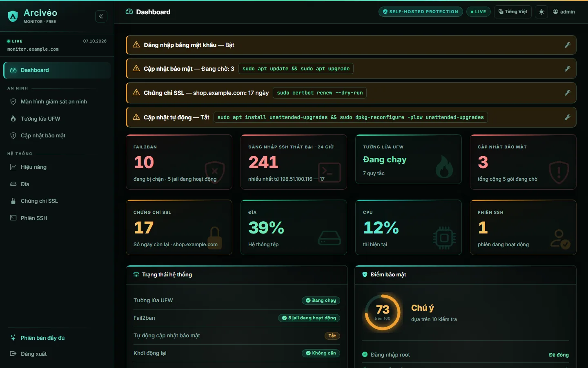The width and height of the screenshot is (588, 368).
Task: Click wrench icon on security updates alert
Action: point(568,69)
